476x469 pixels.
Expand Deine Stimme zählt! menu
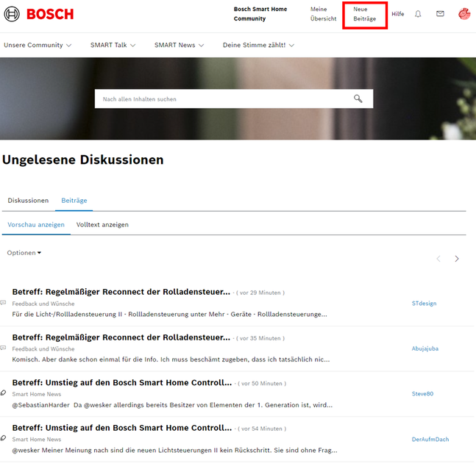click(258, 45)
